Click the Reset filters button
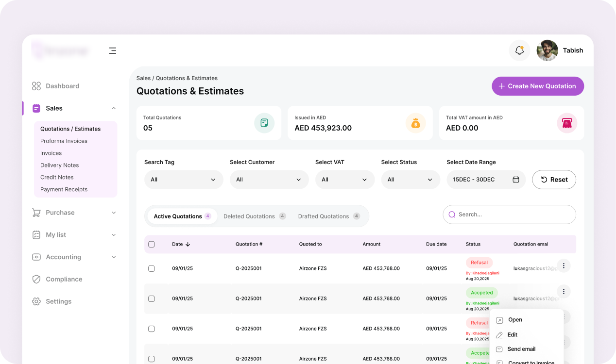Viewport: 616px width, 364px height. point(554,180)
